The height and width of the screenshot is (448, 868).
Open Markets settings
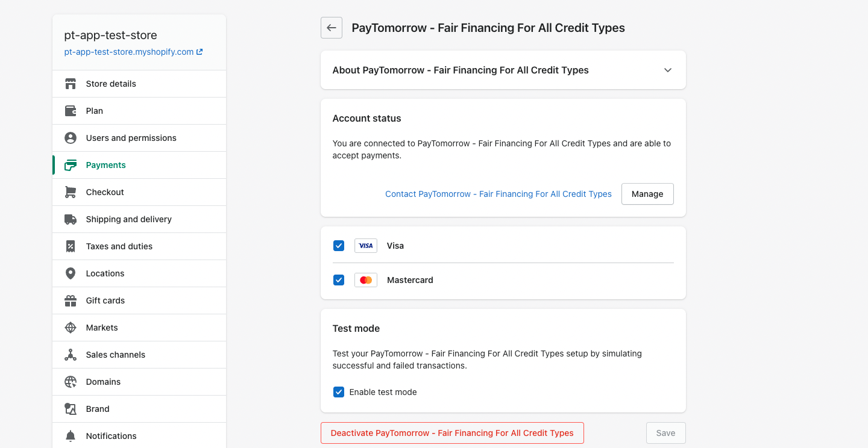(x=139, y=328)
